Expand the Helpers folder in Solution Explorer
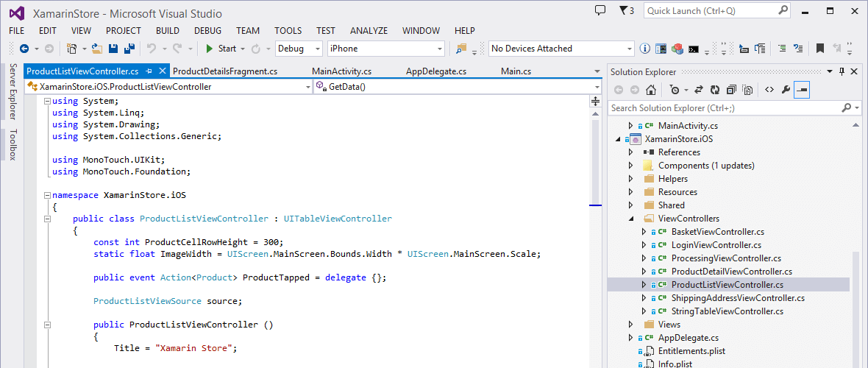The height and width of the screenshot is (368, 868). pyautogui.click(x=630, y=179)
